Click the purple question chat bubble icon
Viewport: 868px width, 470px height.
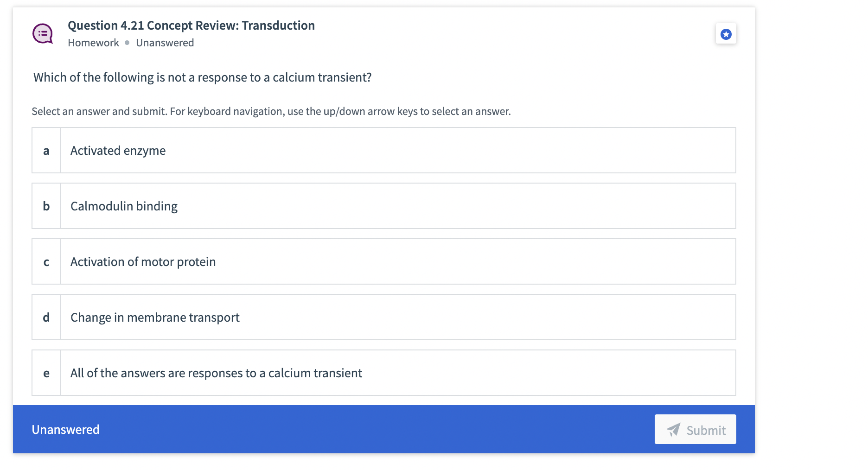(43, 34)
